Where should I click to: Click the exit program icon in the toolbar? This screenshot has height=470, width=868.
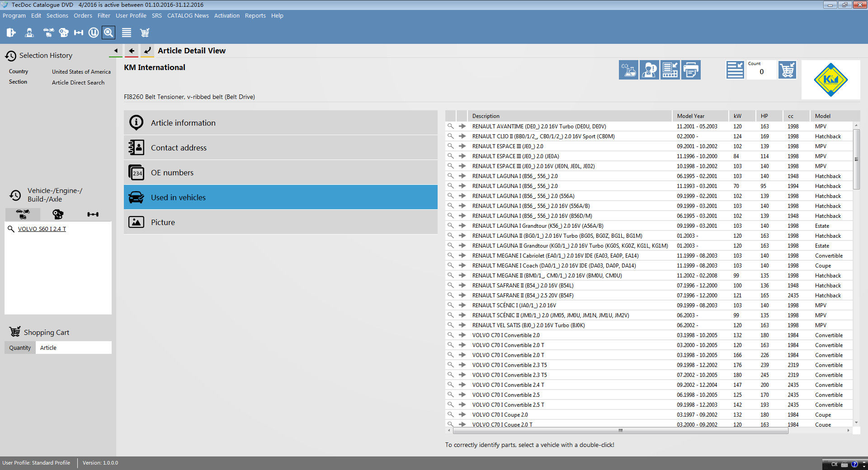point(11,33)
